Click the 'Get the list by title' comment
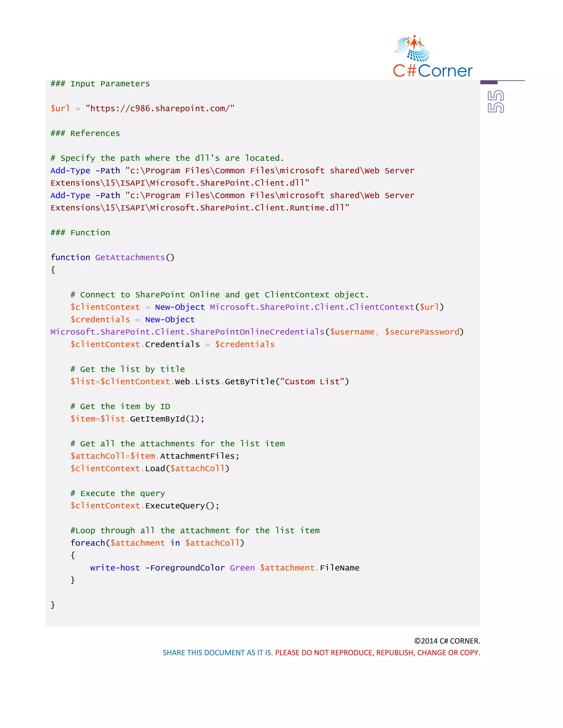This screenshot has height=728, width=563. pyautogui.click(x=127, y=369)
